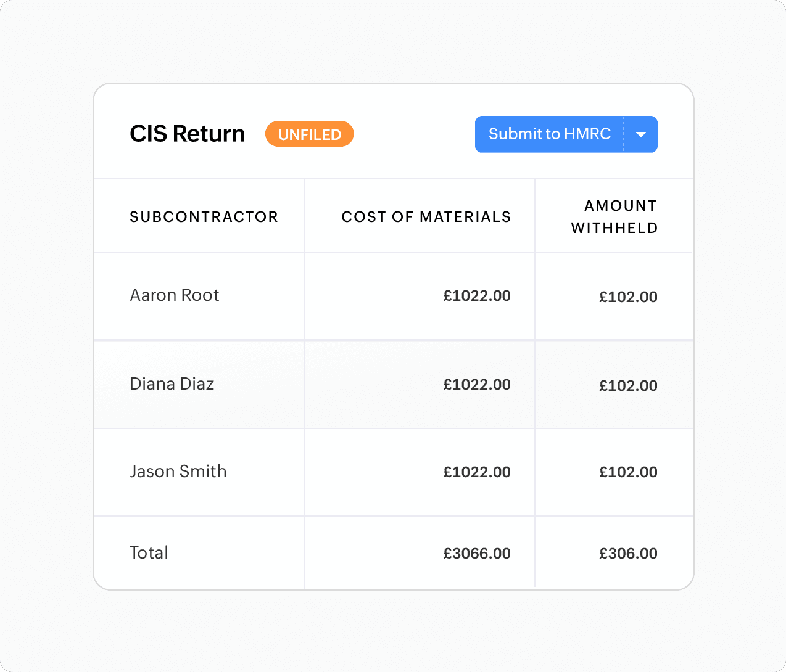Click the AMOUNT WITHHELD column header

click(x=614, y=216)
